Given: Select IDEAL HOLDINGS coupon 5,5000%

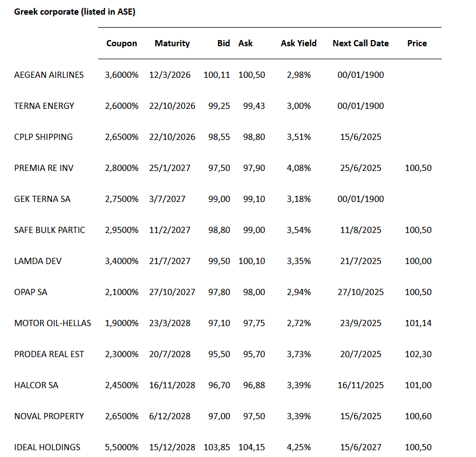Looking at the screenshot, I should pyautogui.click(x=121, y=447).
